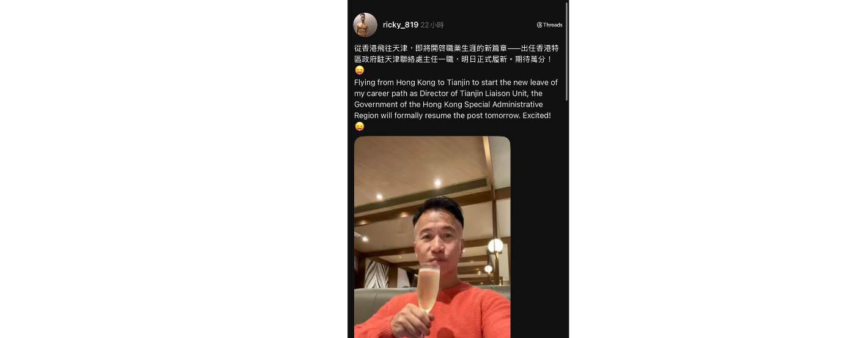868x338 pixels.
Task: Click the tongue-out emoji after the English text
Action: click(x=360, y=127)
